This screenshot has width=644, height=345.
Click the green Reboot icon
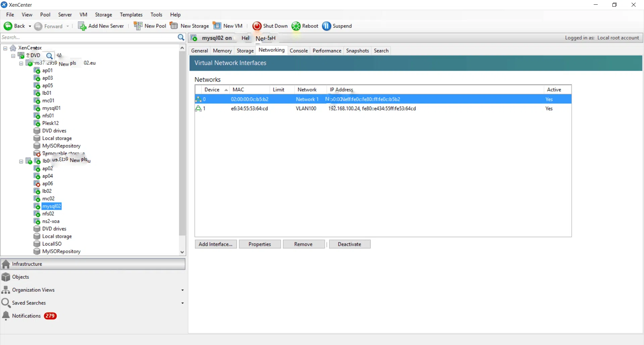pos(296,26)
